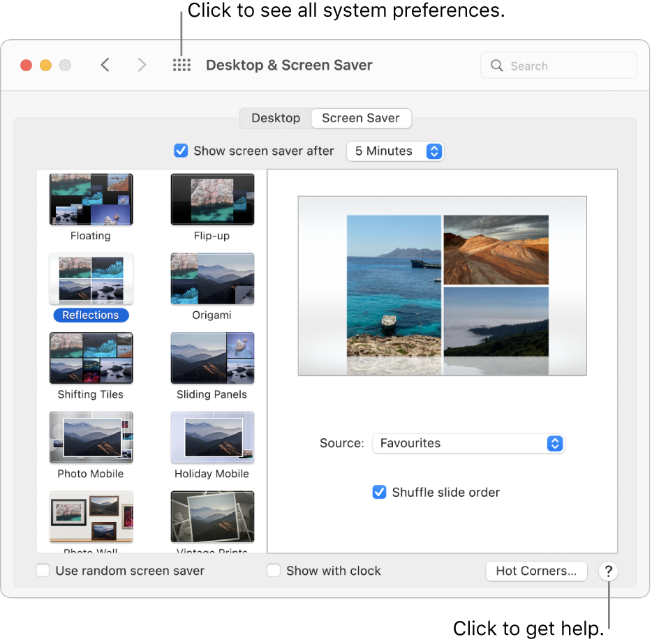Select the Floating screen saver
Viewport: 652px width, 644px height.
(x=91, y=199)
